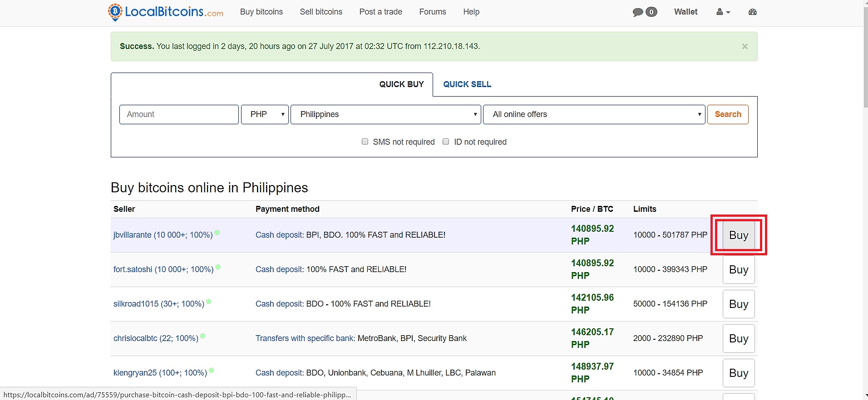The width and height of the screenshot is (868, 400).
Task: Open the user account profile menu
Action: pyautogui.click(x=723, y=12)
